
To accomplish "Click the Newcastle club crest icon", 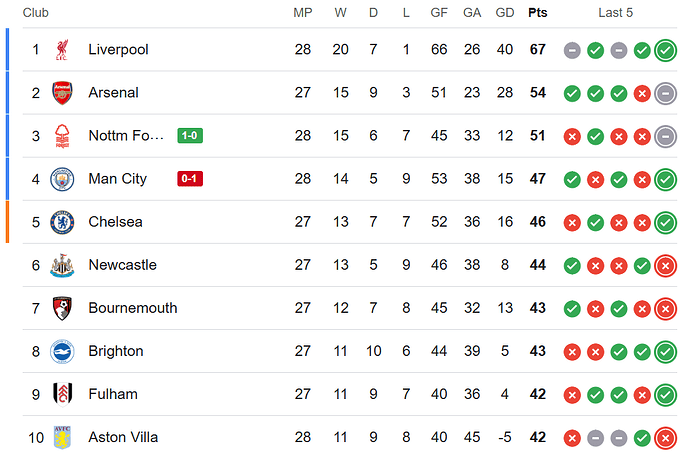I will click(x=62, y=265).
